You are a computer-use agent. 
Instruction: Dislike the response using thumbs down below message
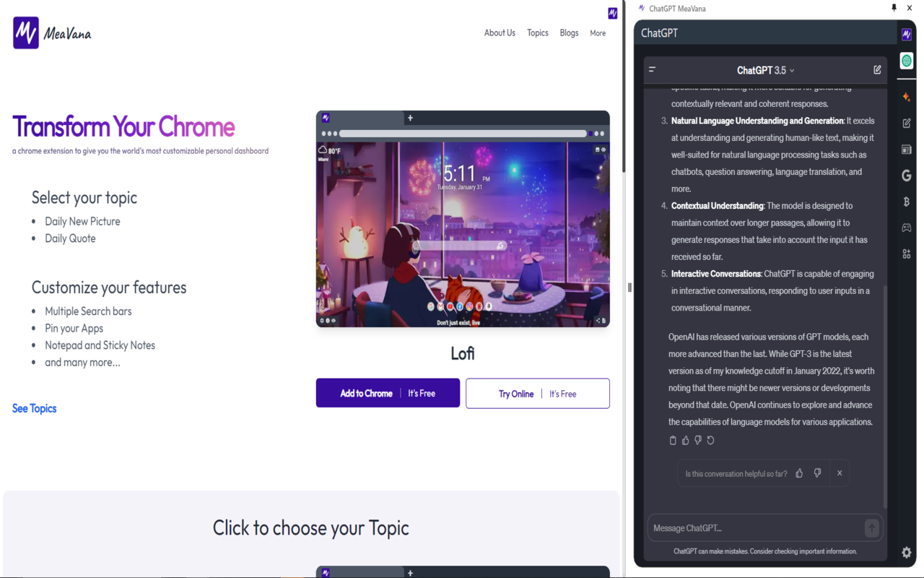(x=698, y=440)
